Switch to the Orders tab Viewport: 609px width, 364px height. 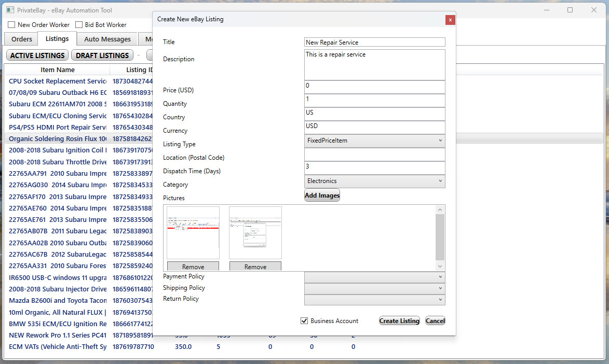(x=22, y=39)
